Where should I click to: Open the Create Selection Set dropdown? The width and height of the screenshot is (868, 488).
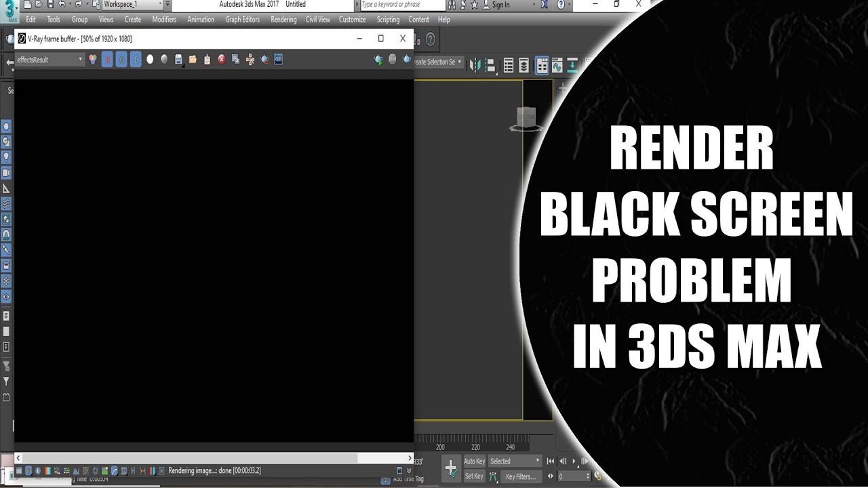(438, 62)
